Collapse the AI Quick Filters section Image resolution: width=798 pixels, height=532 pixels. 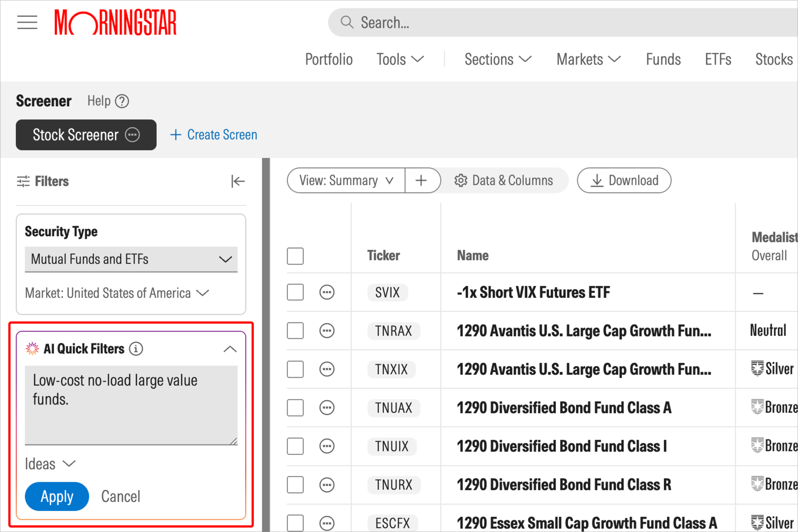[230, 349]
